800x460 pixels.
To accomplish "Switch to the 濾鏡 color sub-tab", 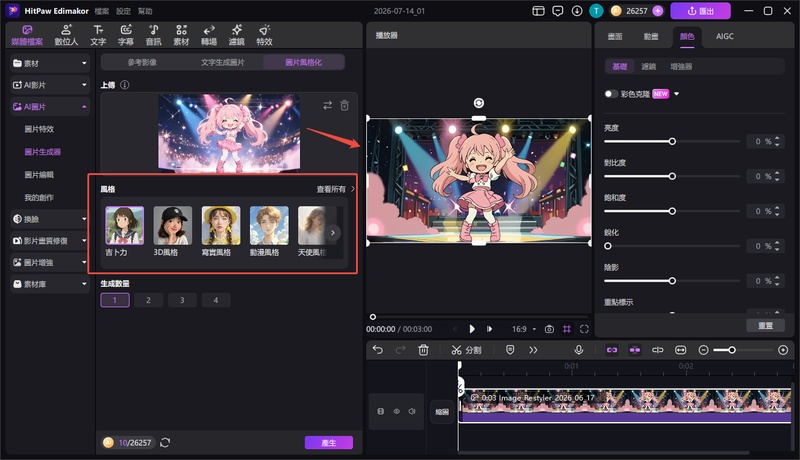I will click(x=648, y=66).
